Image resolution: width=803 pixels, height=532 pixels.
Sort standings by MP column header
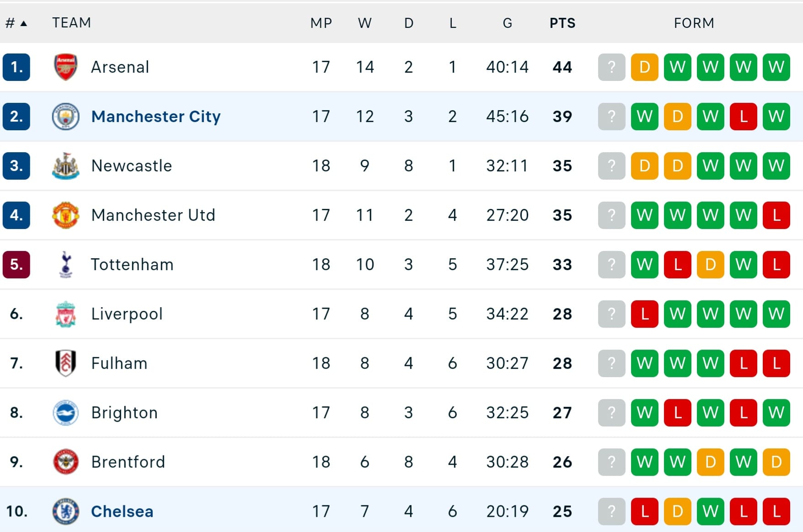pyautogui.click(x=321, y=23)
